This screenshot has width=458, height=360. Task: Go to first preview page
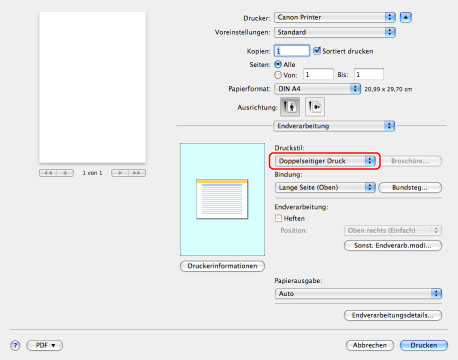coord(48,173)
